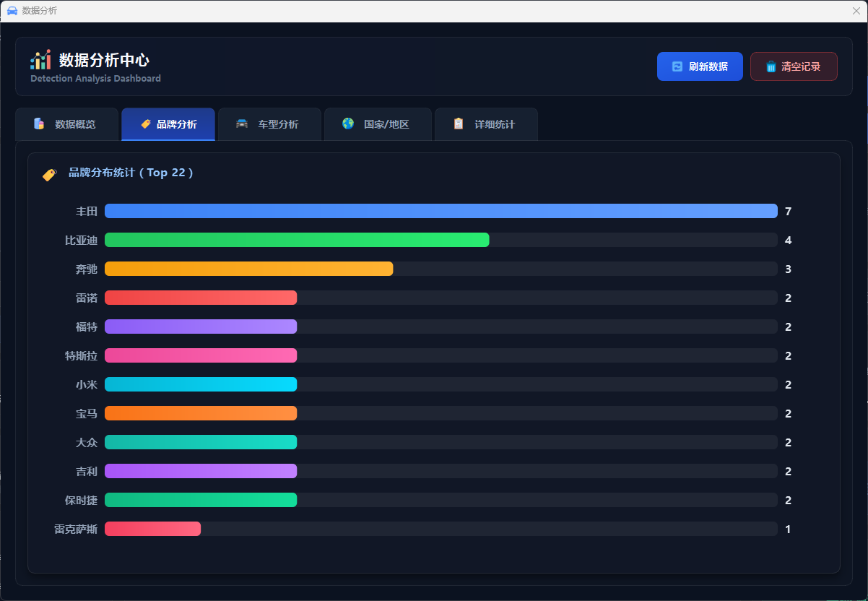The image size is (868, 601).
Task: Click the teal 大众 bar
Action: coord(201,442)
